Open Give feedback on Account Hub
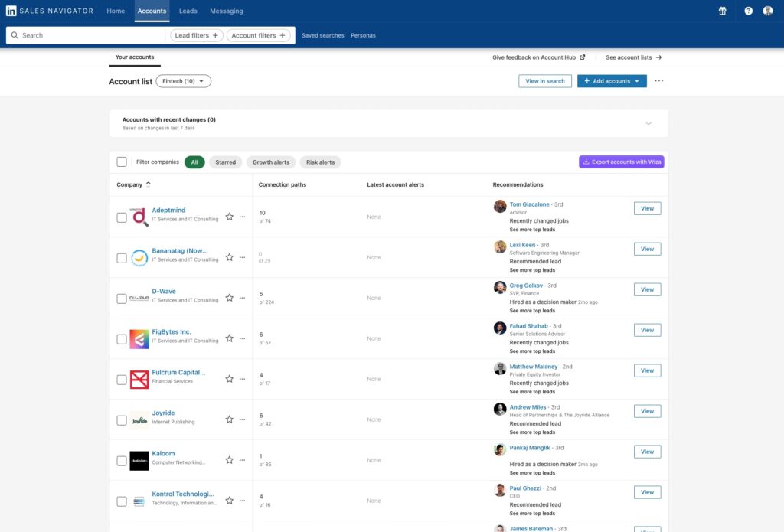Screen dimensions: 784x532 (x=538, y=57)
